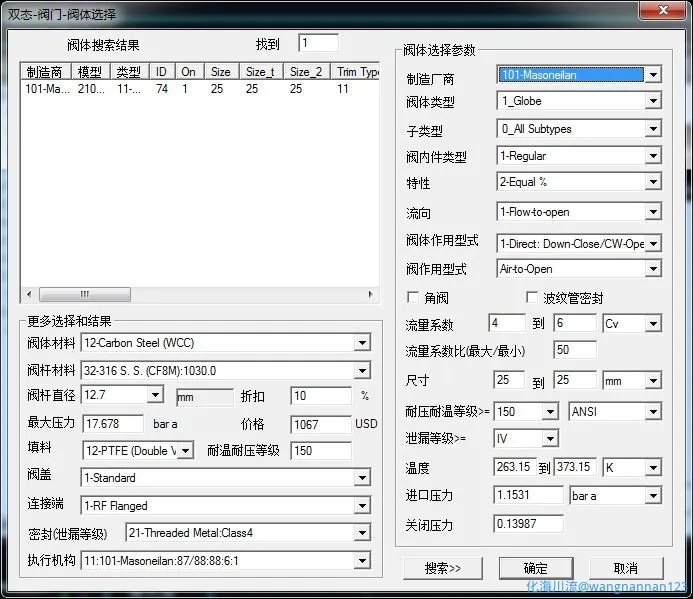Click the Trim Type column header
The image size is (693, 599).
(x=355, y=71)
